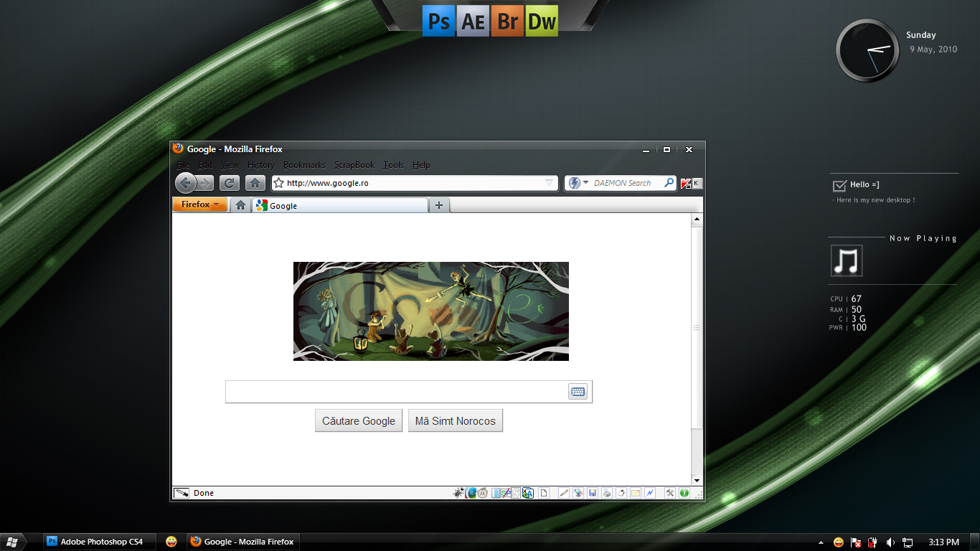Click the analog clock desktop gadget

tap(867, 50)
